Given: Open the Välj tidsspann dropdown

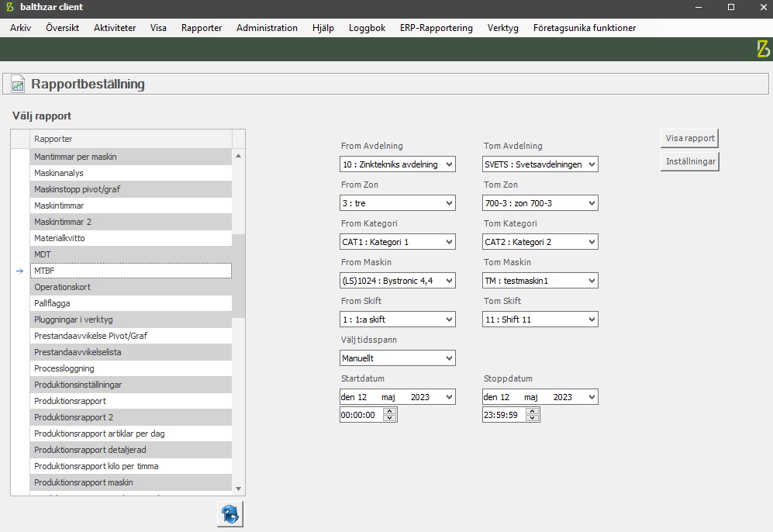Looking at the screenshot, I should (449, 358).
